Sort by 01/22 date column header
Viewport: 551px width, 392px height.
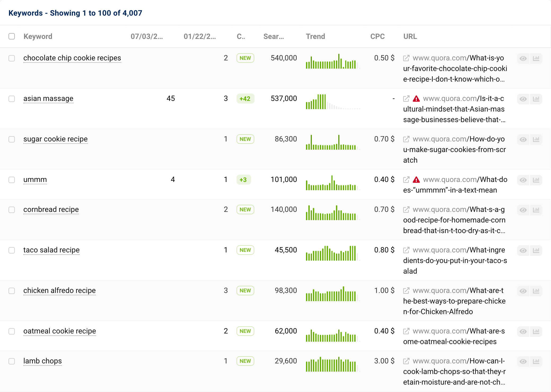(200, 36)
